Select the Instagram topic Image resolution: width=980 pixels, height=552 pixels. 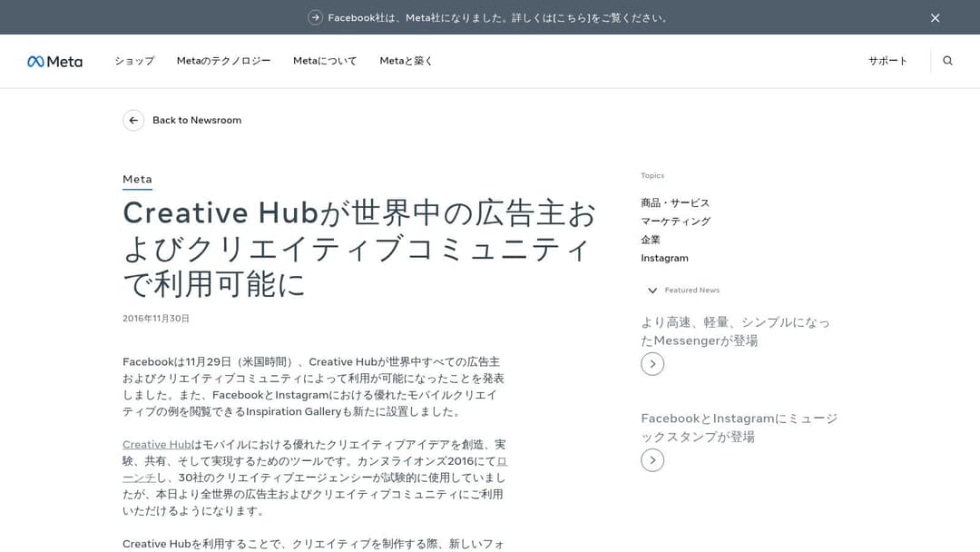[664, 258]
